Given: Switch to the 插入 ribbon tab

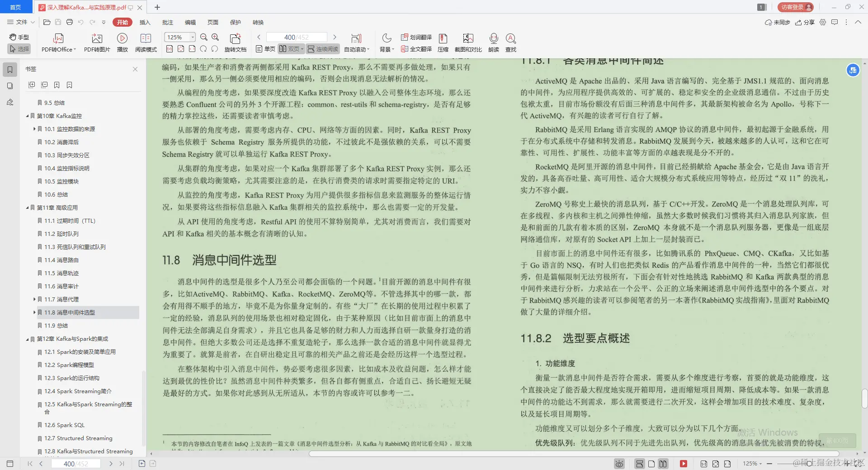Looking at the screenshot, I should pos(145,22).
